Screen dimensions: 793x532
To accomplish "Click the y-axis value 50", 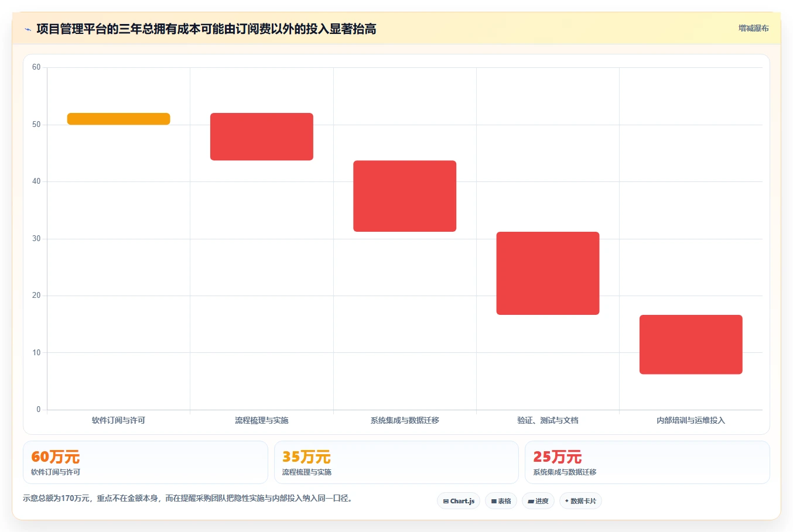I will [x=36, y=125].
